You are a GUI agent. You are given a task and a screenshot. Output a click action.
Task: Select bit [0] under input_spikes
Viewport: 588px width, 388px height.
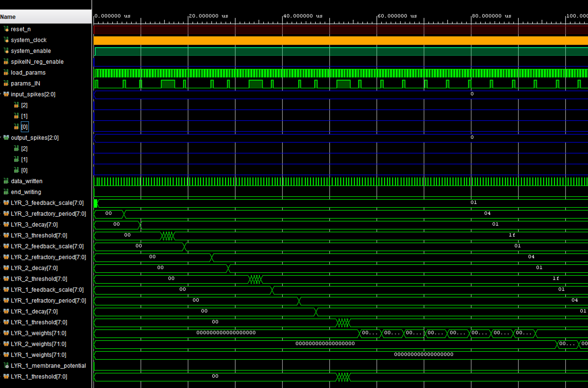[x=24, y=127]
